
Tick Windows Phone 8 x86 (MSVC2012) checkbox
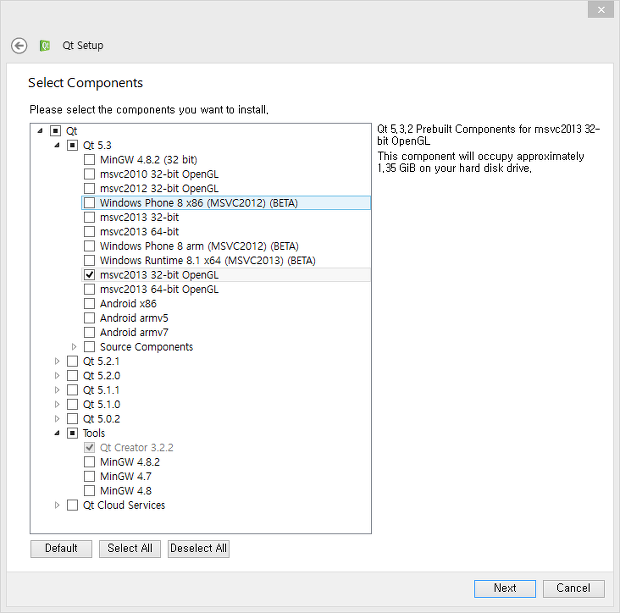[89, 203]
